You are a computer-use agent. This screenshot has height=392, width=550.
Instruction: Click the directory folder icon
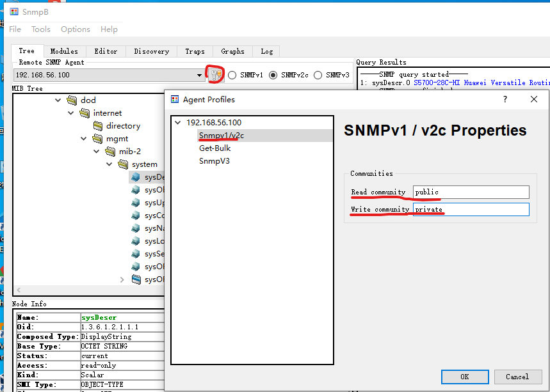tap(97, 125)
